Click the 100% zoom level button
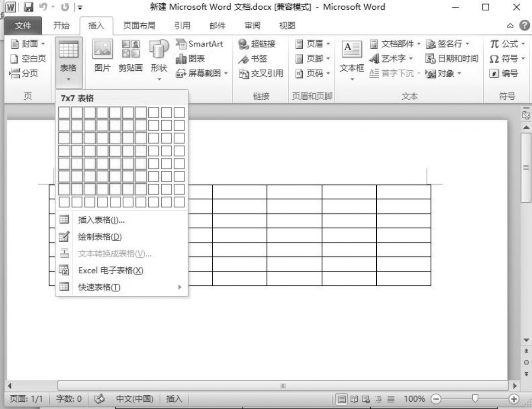This screenshot has height=409, width=532. pyautogui.click(x=414, y=398)
